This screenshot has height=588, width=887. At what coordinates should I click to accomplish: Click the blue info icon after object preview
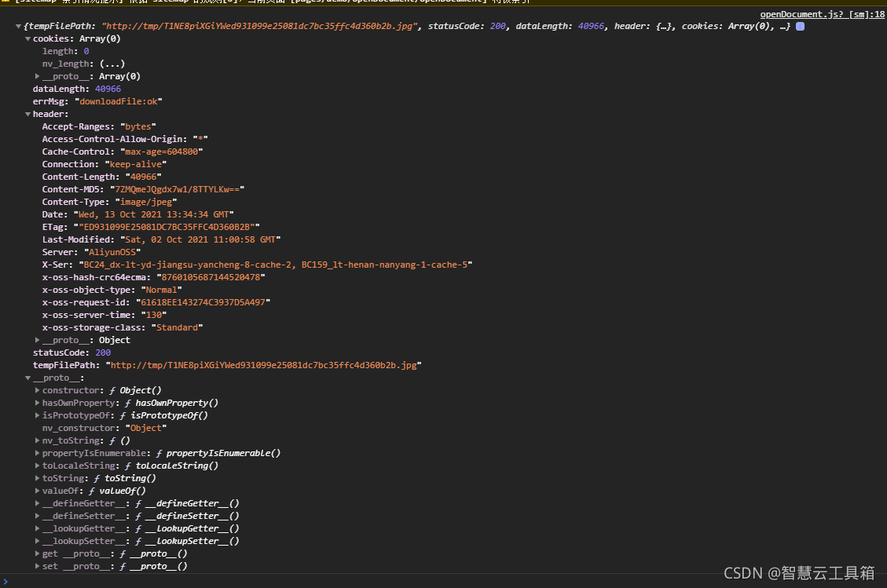click(x=800, y=27)
